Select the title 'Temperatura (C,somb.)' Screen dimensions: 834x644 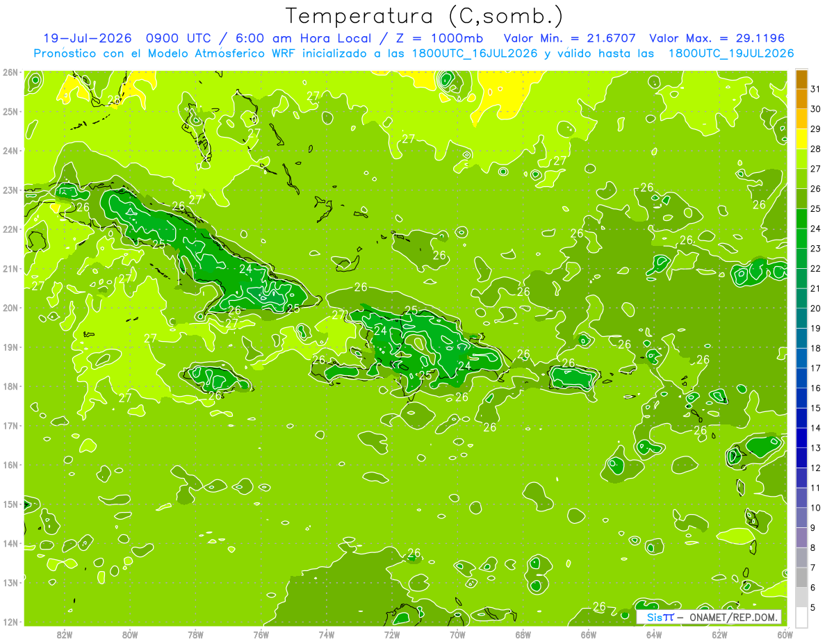(x=425, y=15)
